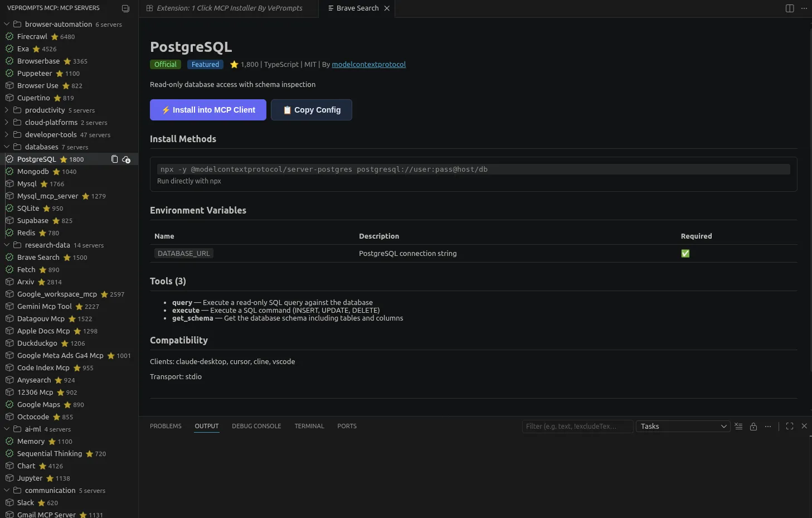Open editor more actions menu
The width and height of the screenshot is (812, 518).
click(x=804, y=8)
